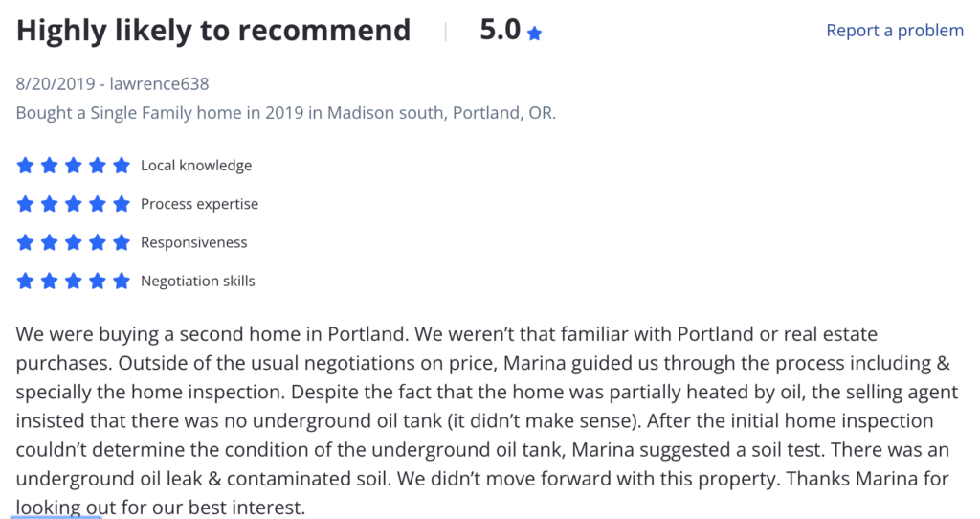Click first star of Process expertise rating
This screenshot has width=980, height=519.
coord(25,204)
